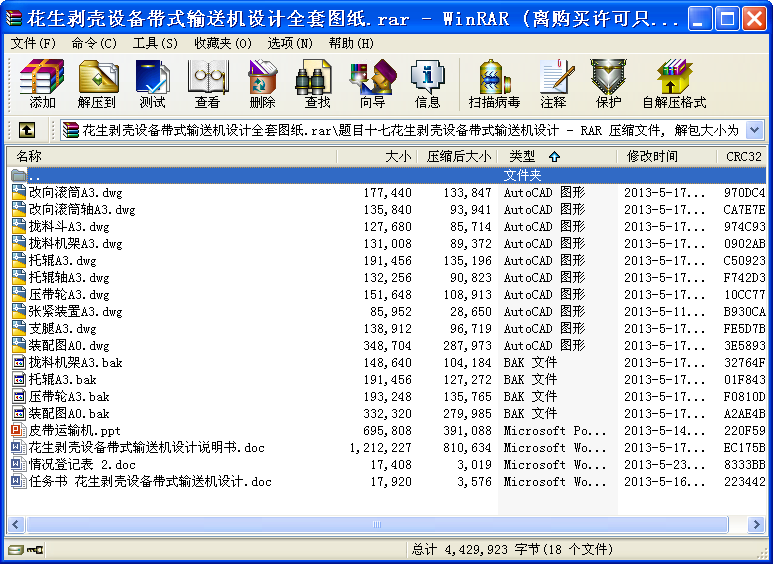Image resolution: width=773 pixels, height=564 pixels.
Task: Click the icon of 托辊A3.bak
Action: [19, 379]
